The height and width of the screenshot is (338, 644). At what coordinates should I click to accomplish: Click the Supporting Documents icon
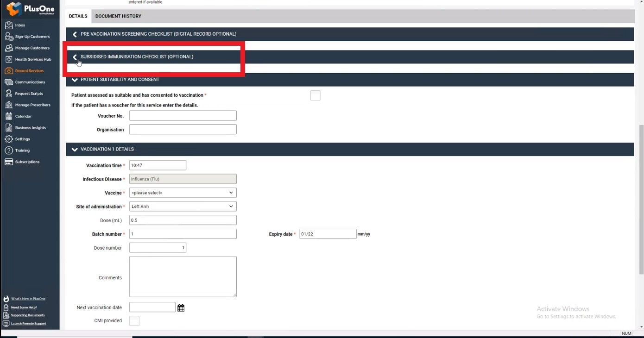click(x=6, y=315)
